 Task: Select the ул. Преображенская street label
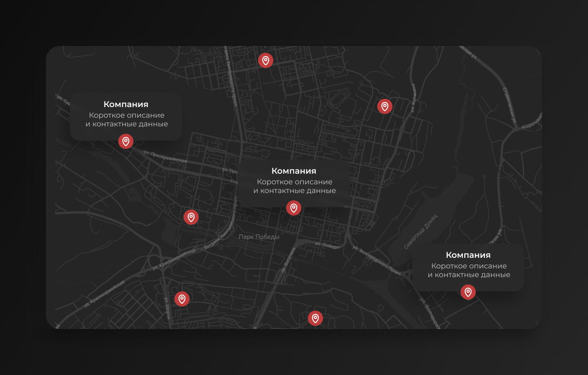pyautogui.click(x=165, y=156)
